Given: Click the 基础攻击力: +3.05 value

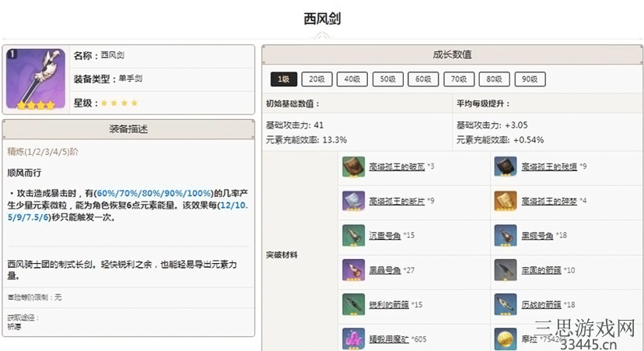Looking at the screenshot, I should [x=492, y=125].
